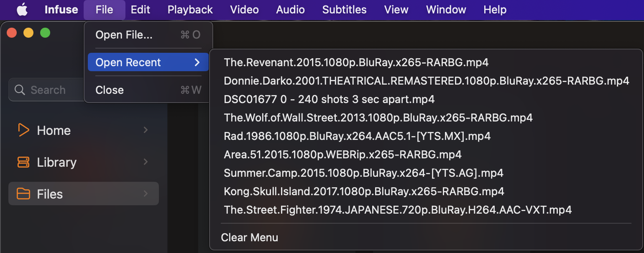
Task: Choose Close from the File menu
Action: tap(148, 90)
